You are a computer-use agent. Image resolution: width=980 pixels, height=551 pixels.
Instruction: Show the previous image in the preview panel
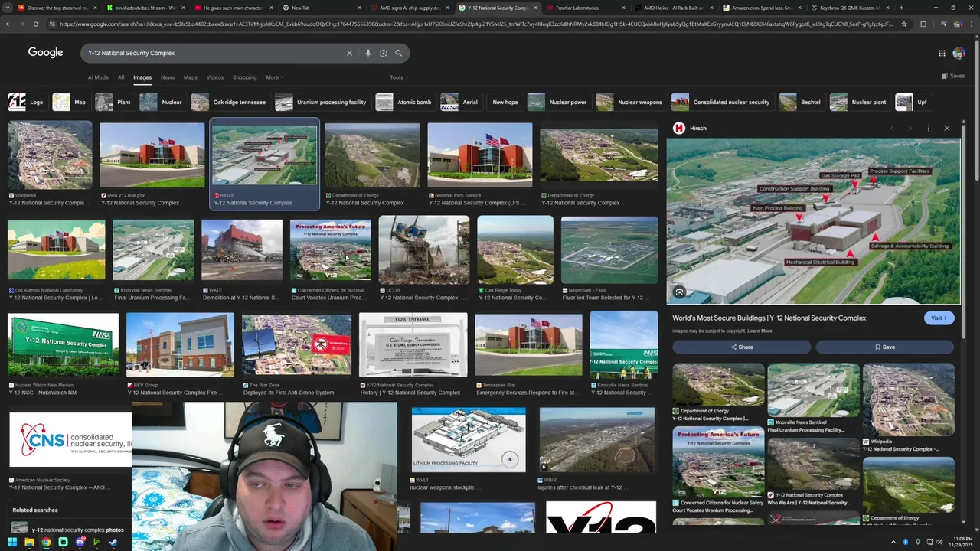tap(892, 128)
